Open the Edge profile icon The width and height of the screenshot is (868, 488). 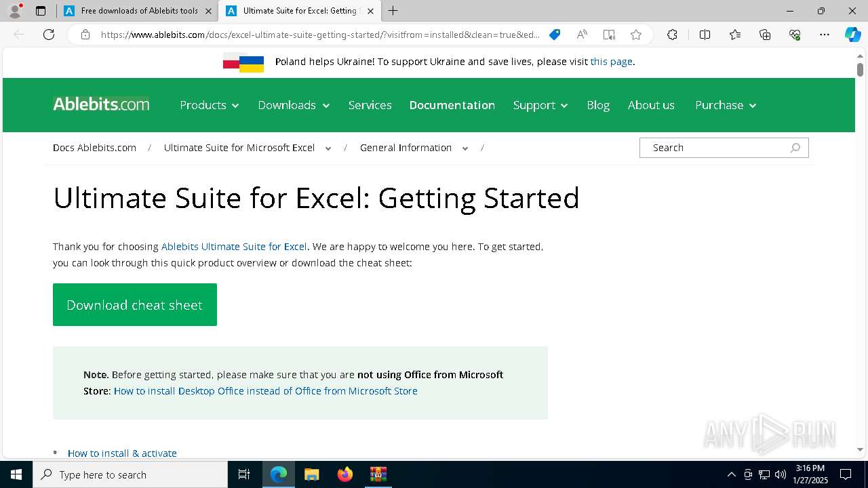15,11
